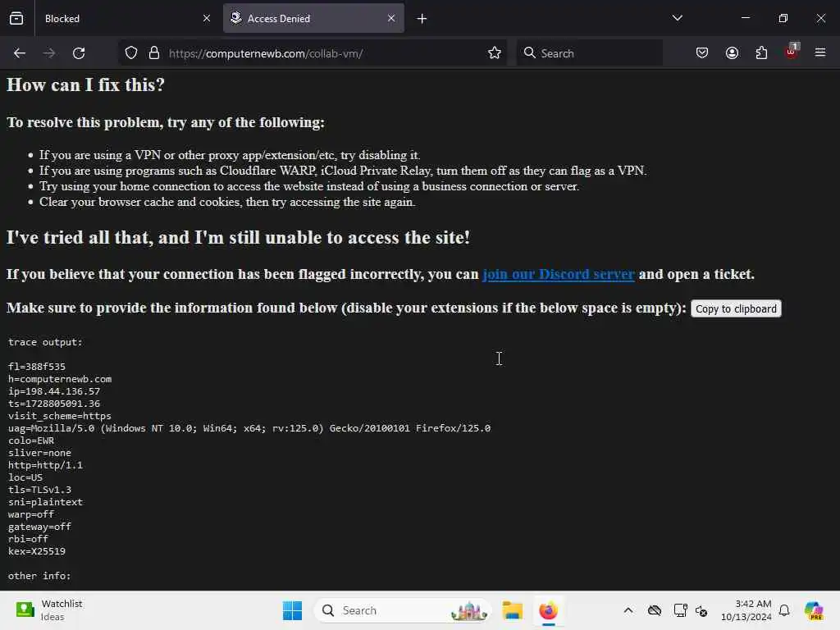Screen dimensions: 840x630
Task: Open the network display tray icon
Action: coord(680,610)
